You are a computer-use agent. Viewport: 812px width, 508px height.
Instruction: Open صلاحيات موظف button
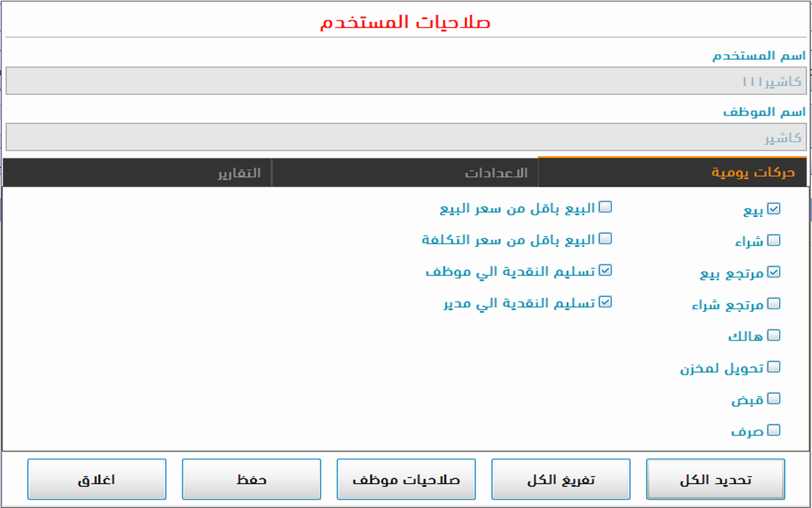406,479
